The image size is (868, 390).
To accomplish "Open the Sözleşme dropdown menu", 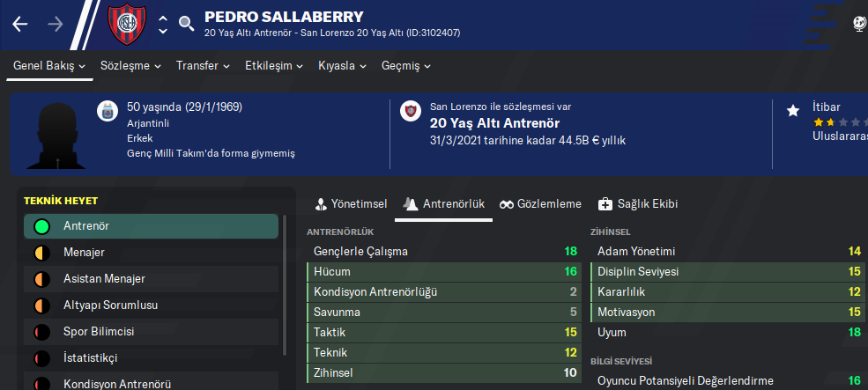I will (x=130, y=66).
